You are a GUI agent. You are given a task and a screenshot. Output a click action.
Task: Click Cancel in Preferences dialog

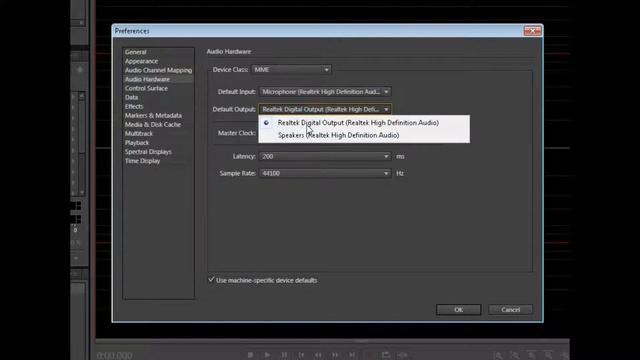(510, 310)
